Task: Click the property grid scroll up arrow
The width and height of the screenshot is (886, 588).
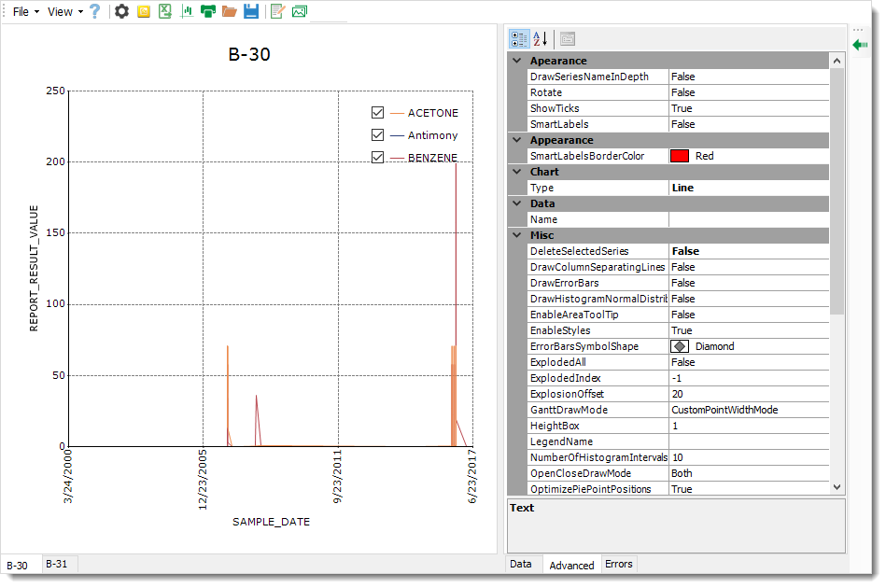Action: point(837,61)
